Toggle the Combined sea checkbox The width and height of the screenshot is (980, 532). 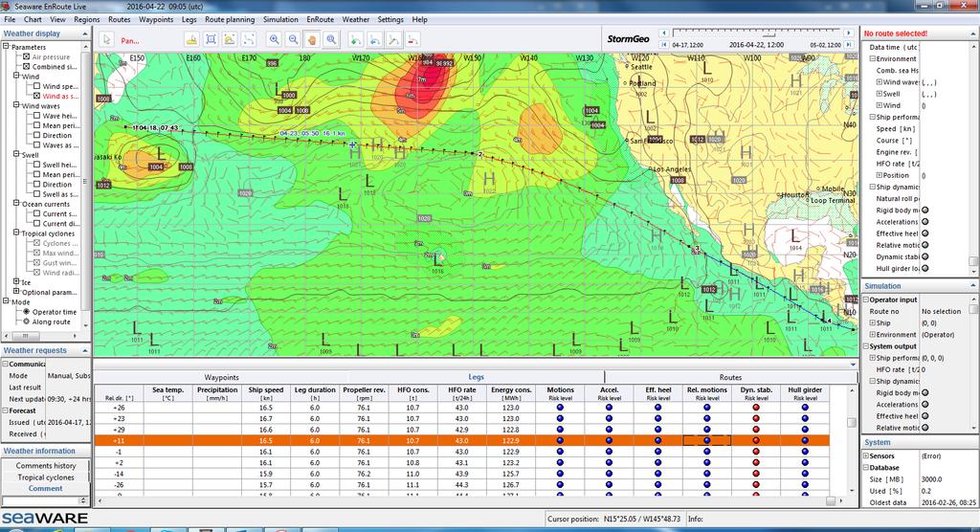[x=26, y=67]
